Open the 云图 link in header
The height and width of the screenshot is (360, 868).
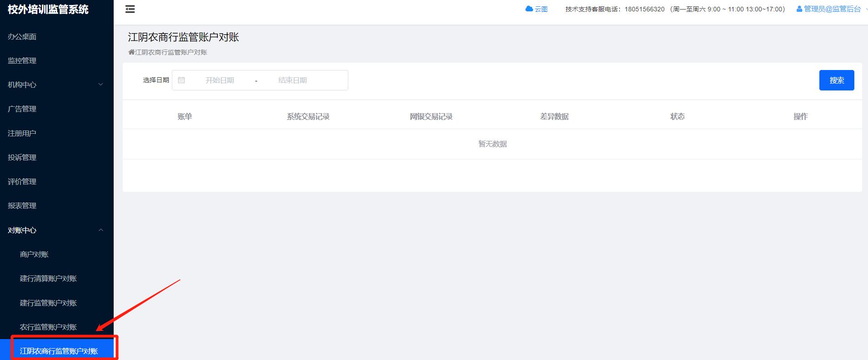[541, 9]
